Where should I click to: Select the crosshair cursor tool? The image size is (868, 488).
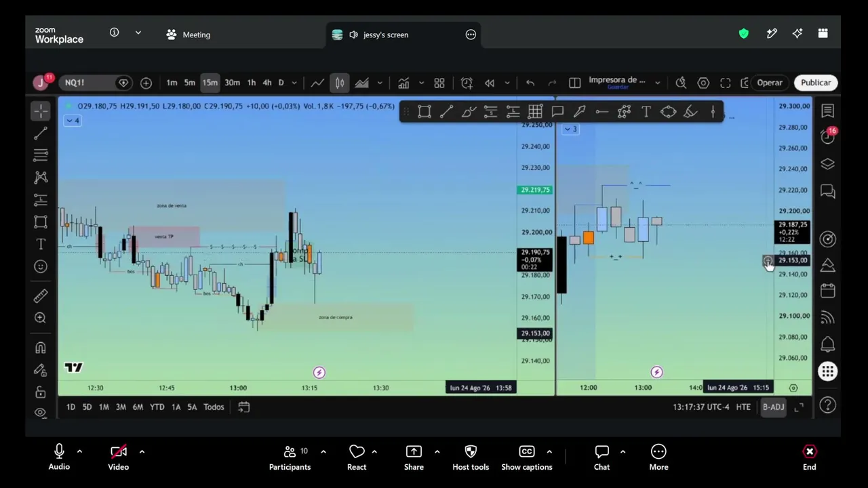(41, 110)
